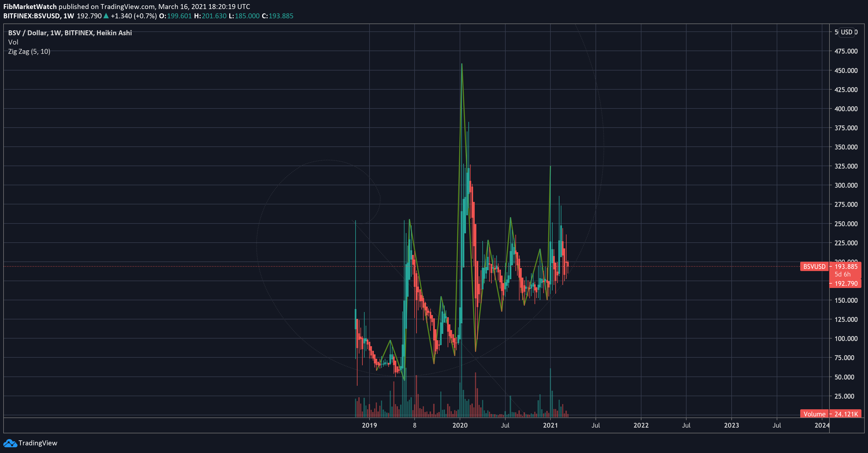Click the 50.000 price level on axis
The width and height of the screenshot is (868, 453).
tap(844, 377)
